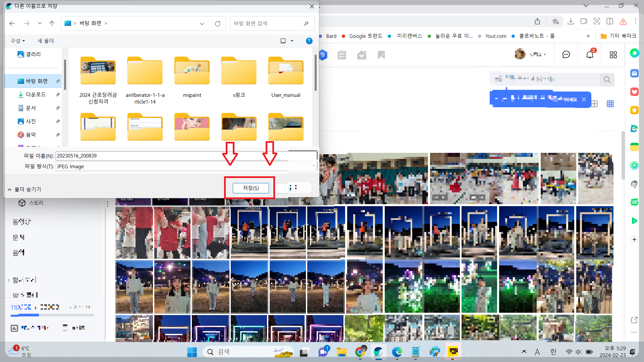644x362 pixels.
Task: Open the view options dropdown arrow
Action: click(x=292, y=41)
